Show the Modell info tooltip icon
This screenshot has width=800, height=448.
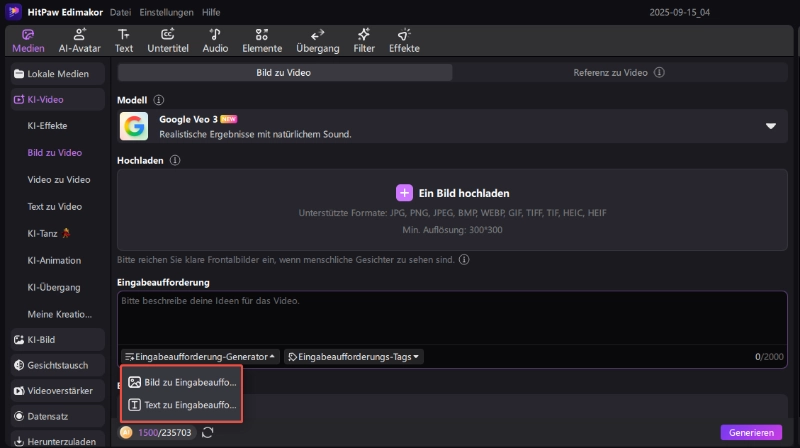159,100
